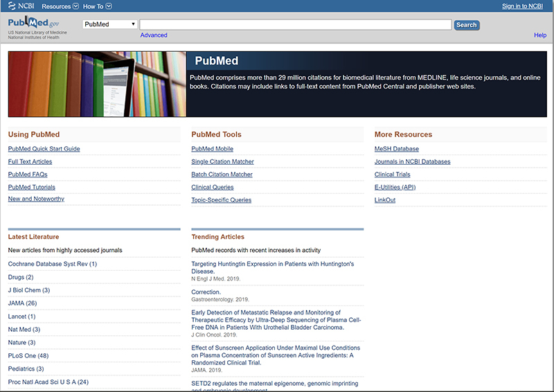Select Lancet (1) journal
The width and height of the screenshot is (554, 392).
(x=21, y=317)
